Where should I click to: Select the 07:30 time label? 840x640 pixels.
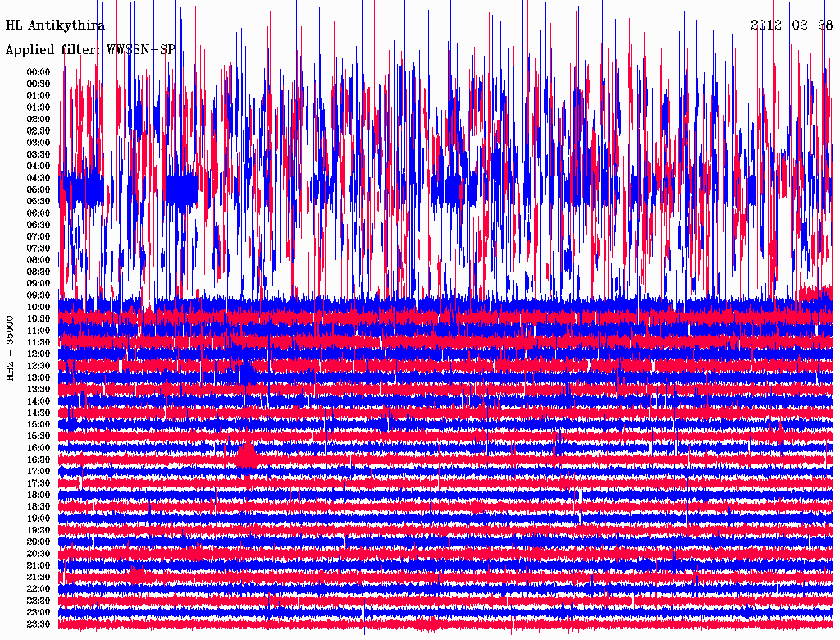39,248
